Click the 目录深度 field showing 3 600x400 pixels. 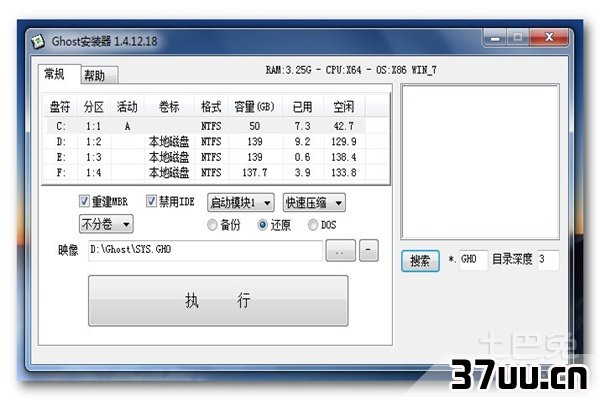pyautogui.click(x=548, y=260)
